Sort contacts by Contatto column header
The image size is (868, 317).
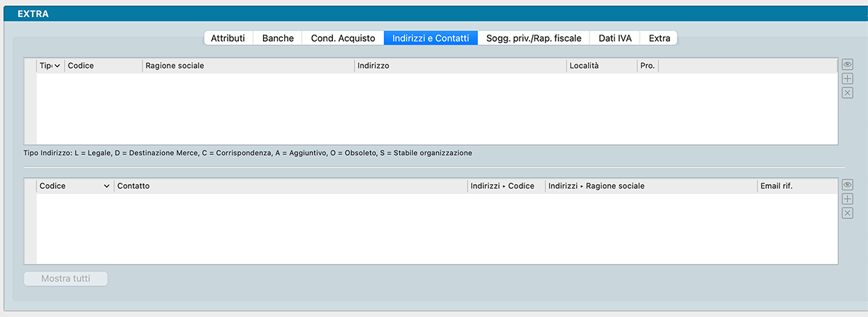pyautogui.click(x=290, y=186)
